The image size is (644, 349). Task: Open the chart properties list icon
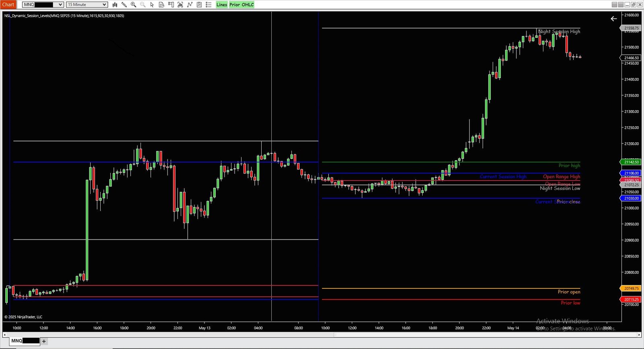click(x=208, y=5)
